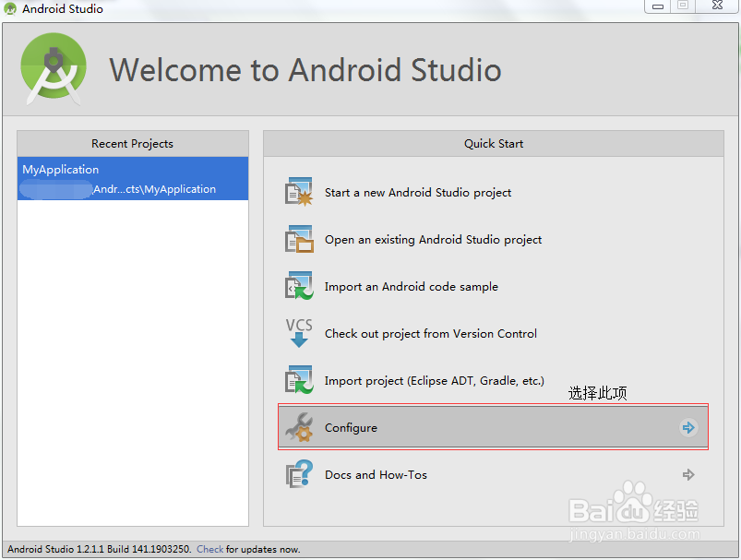
Task: Expand Docs and How-Tos gray arrow
Action: [688, 474]
